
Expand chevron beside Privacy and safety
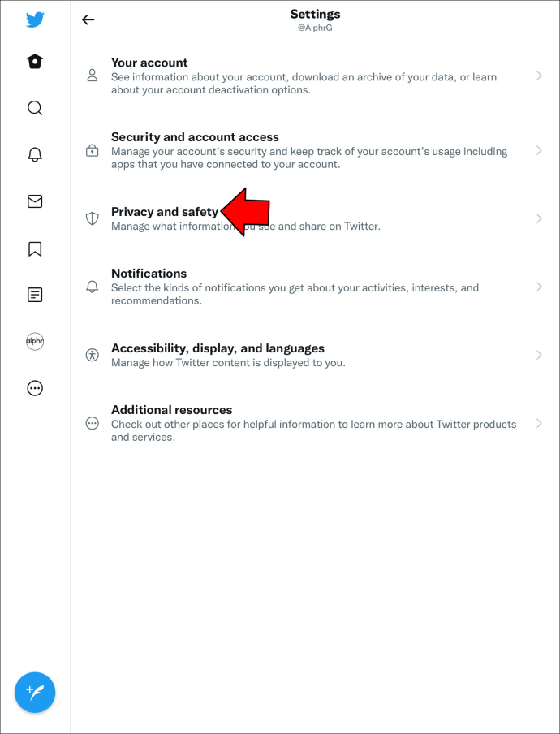pos(540,218)
